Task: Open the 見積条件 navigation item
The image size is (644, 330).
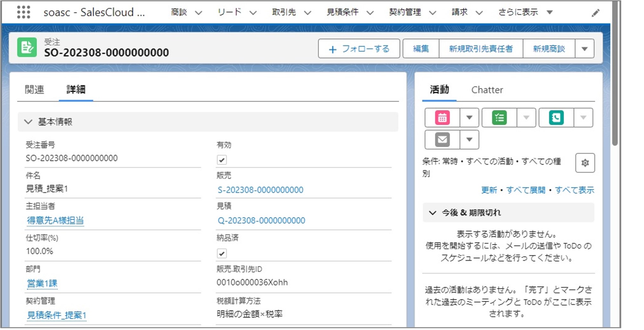Action: point(342,12)
